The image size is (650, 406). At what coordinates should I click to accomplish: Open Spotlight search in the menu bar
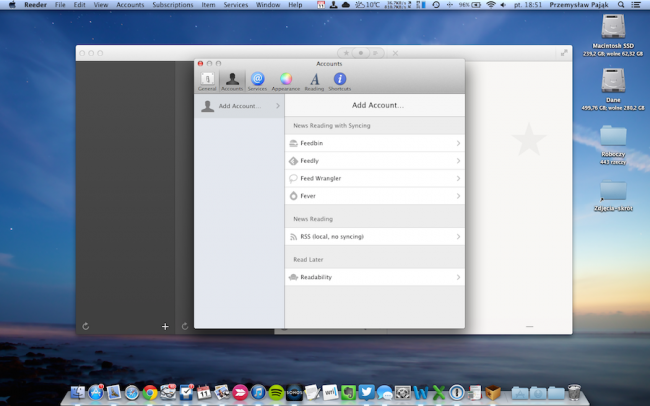tap(621, 5)
